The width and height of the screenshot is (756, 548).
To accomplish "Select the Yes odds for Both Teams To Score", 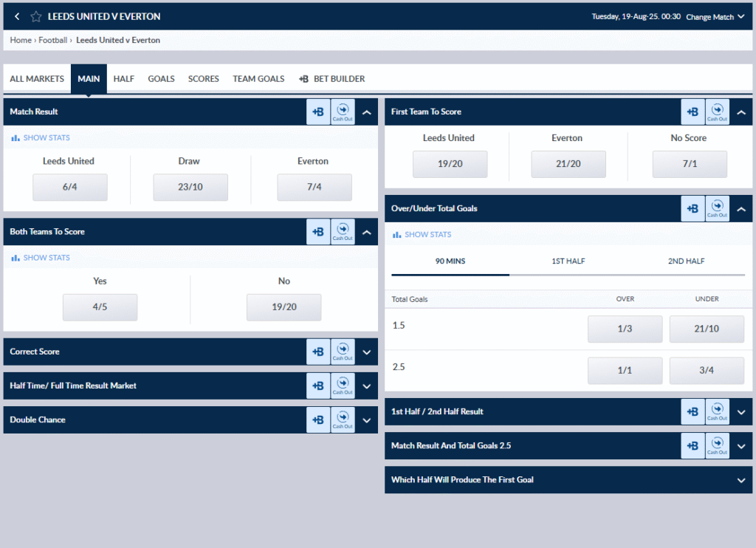I will tap(100, 307).
